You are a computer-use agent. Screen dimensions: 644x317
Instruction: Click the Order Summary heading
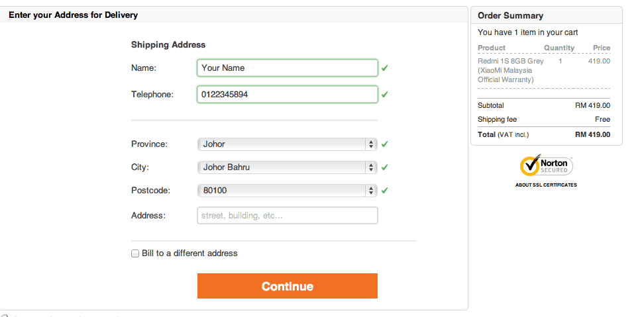(510, 16)
